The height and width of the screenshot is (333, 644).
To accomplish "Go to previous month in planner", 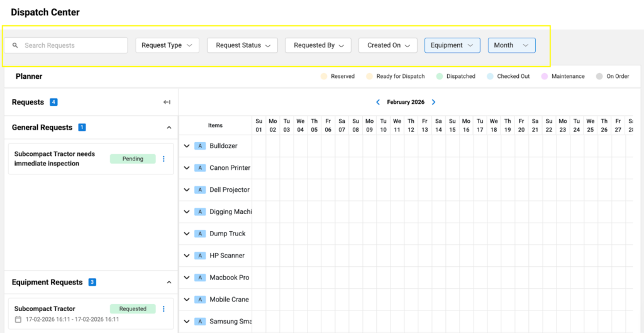I will click(x=378, y=102).
